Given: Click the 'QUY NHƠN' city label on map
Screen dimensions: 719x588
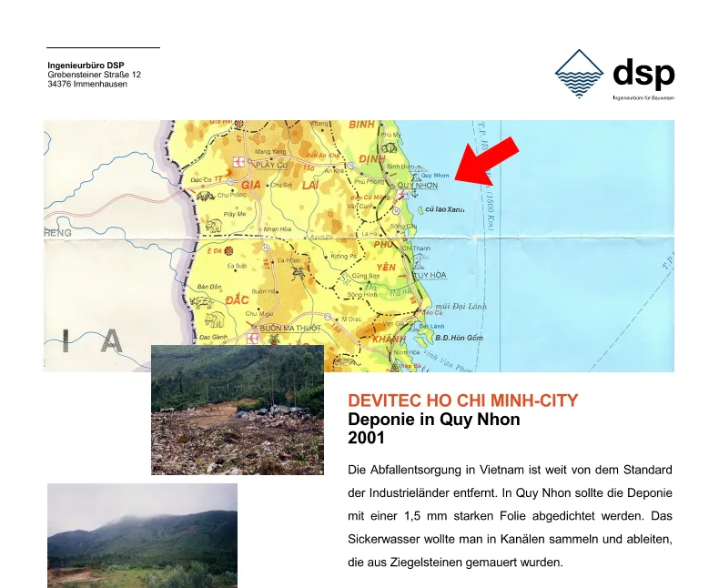Looking at the screenshot, I should point(417,186).
